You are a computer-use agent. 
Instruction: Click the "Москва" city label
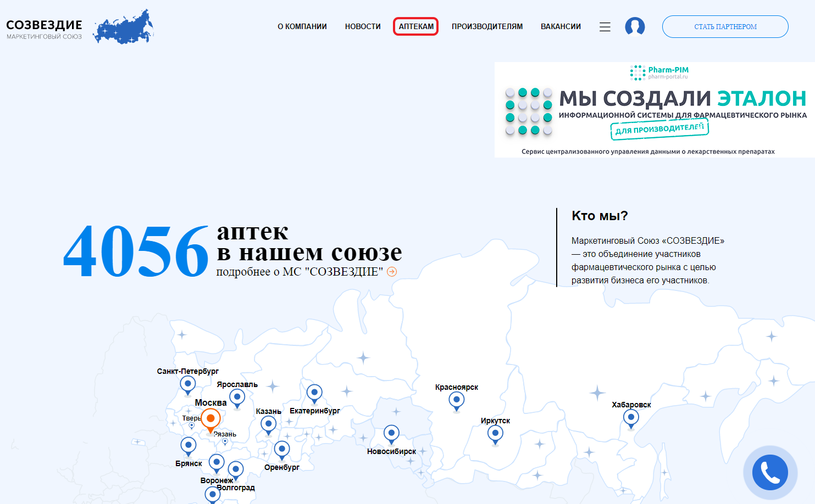210,402
